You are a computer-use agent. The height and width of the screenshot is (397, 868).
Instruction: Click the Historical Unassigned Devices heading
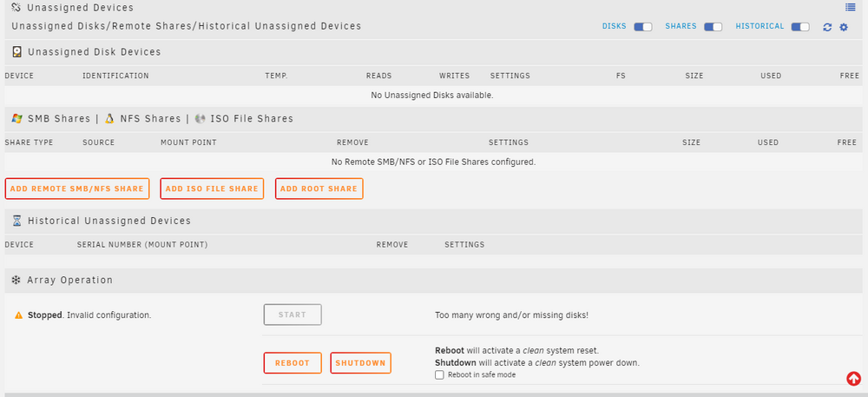[x=109, y=221]
